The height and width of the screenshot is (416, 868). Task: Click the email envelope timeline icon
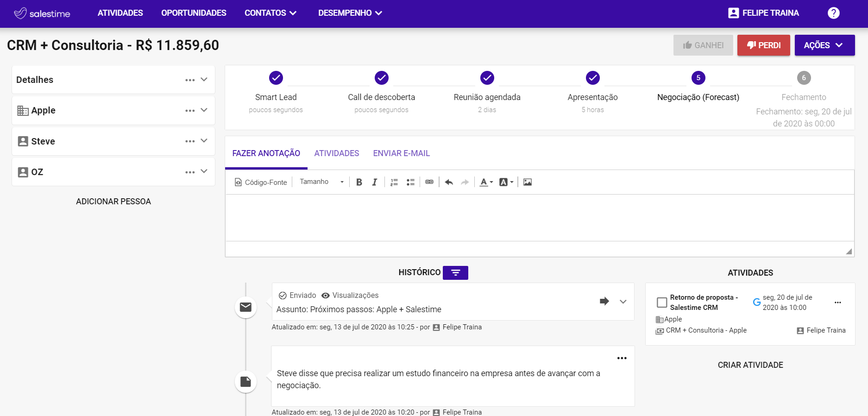[245, 307]
